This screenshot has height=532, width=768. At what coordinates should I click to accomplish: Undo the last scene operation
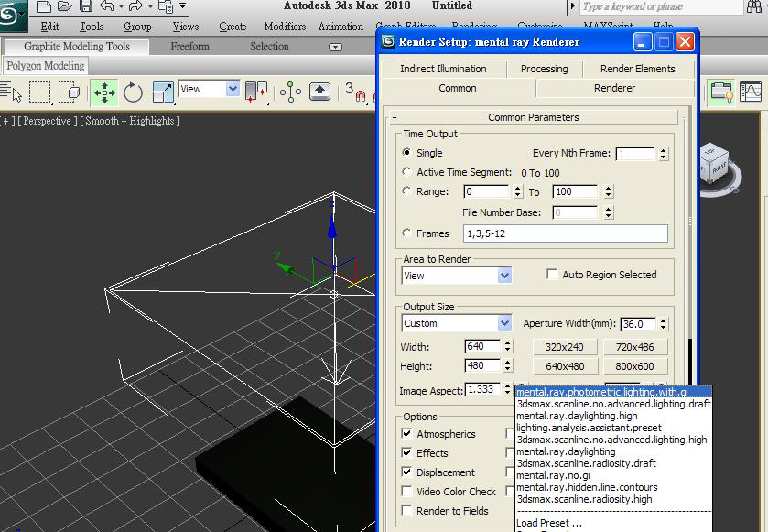[x=107, y=5]
